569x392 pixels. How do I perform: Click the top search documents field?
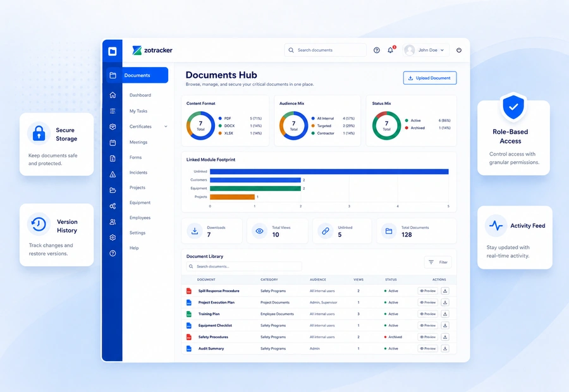click(x=325, y=50)
